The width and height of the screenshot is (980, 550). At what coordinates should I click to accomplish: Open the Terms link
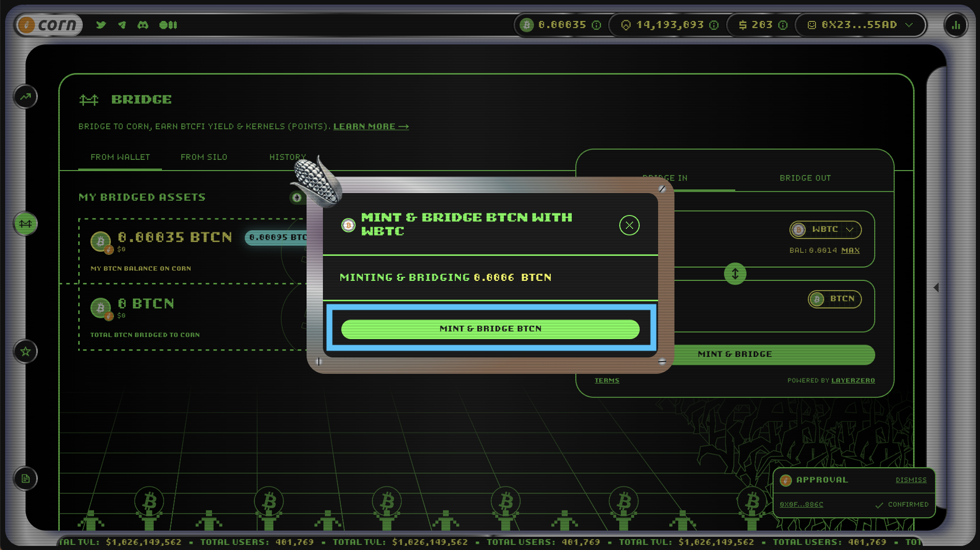606,380
